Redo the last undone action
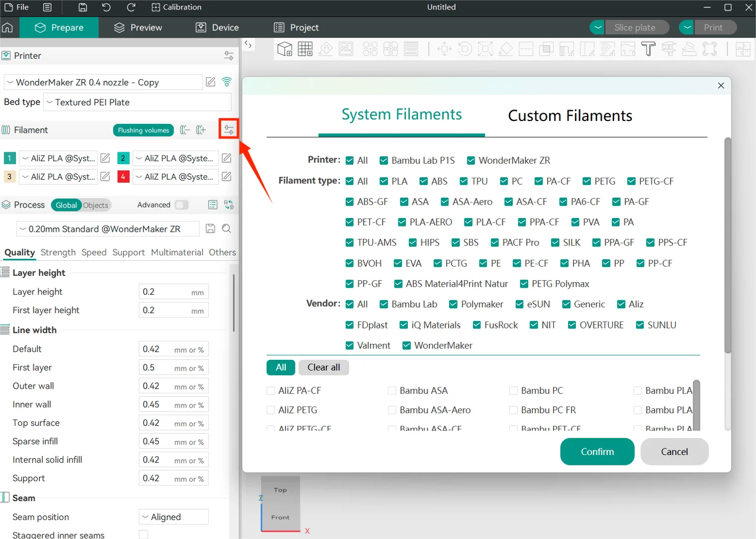756x539 pixels. (131, 7)
